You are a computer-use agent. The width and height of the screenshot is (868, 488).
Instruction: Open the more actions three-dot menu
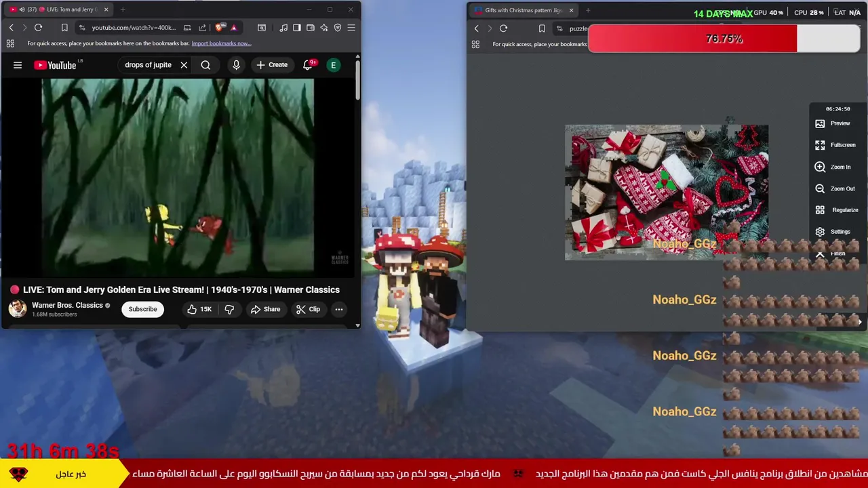(338, 309)
